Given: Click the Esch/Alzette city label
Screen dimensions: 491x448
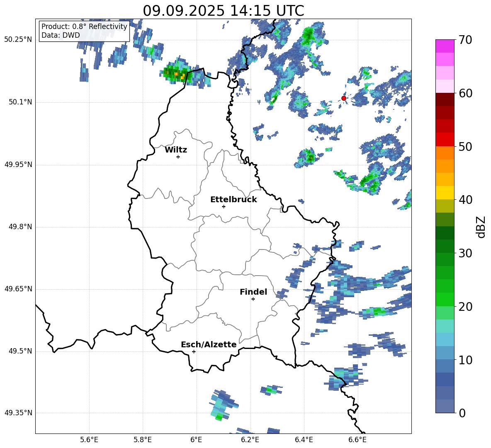Looking at the screenshot, I should click(209, 344).
